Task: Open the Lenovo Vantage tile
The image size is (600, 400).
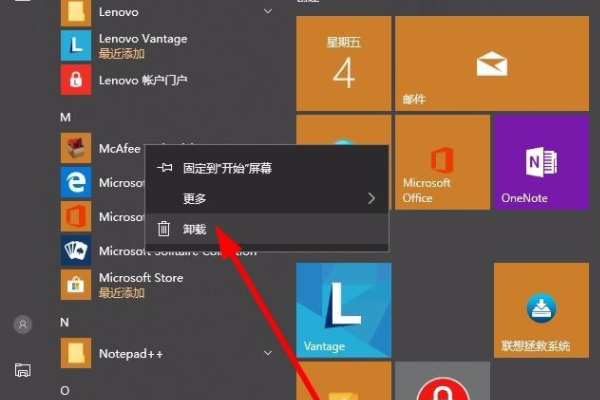Action: click(344, 310)
